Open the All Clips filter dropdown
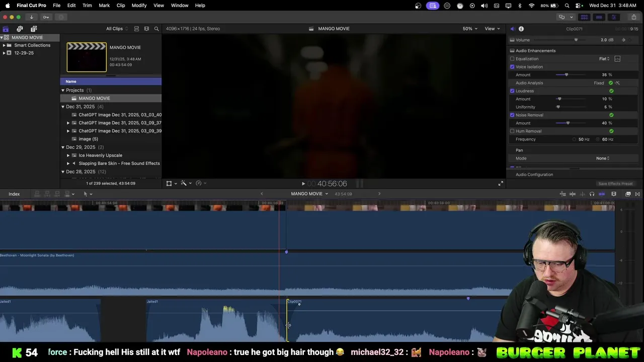 pyautogui.click(x=117, y=29)
